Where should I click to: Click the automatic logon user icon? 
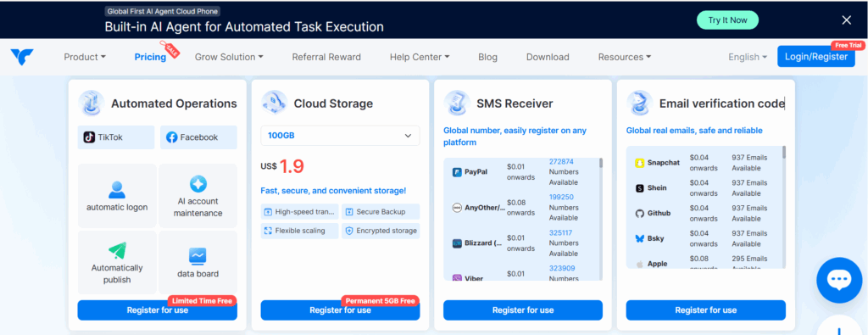pos(117,190)
